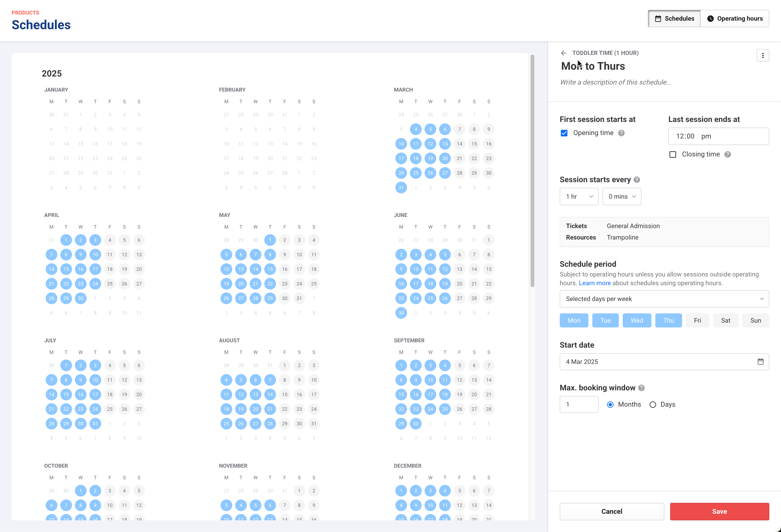Select July 31 on the calendar

pos(95,424)
